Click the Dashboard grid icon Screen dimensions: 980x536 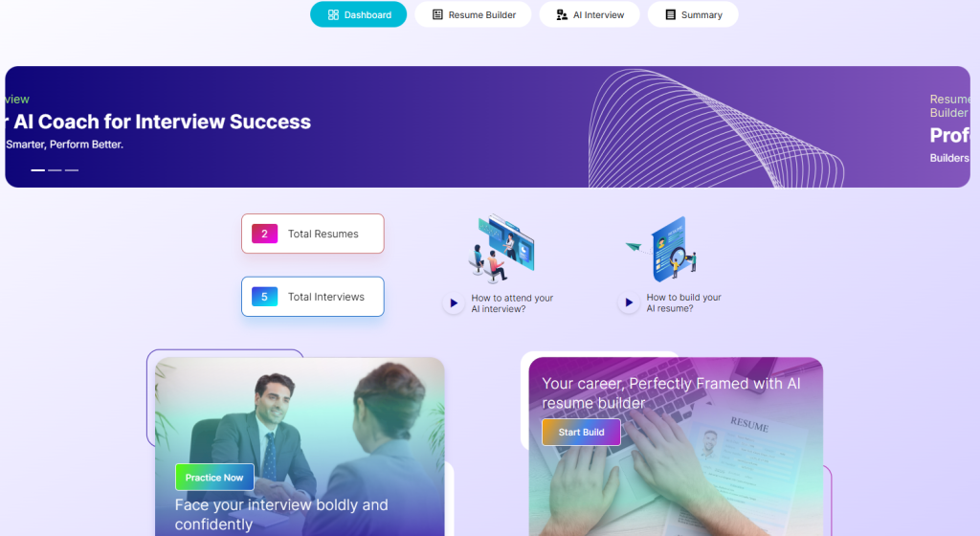333,14
